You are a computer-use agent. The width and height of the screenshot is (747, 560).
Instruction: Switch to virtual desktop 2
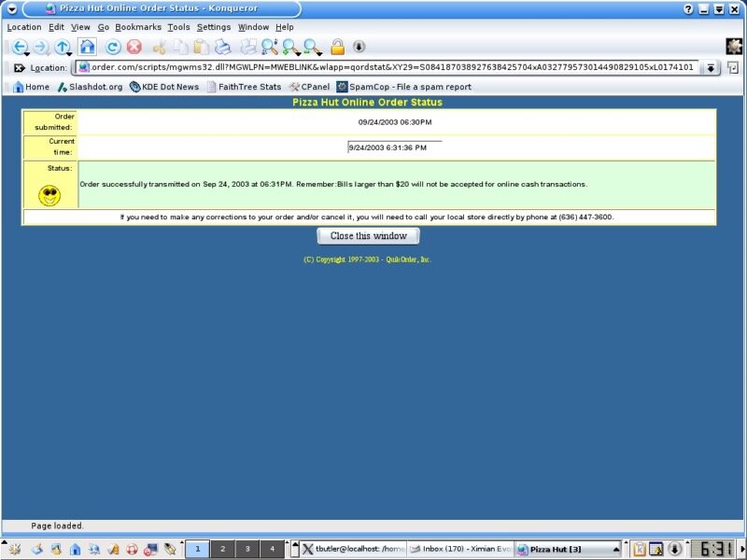[x=222, y=549]
